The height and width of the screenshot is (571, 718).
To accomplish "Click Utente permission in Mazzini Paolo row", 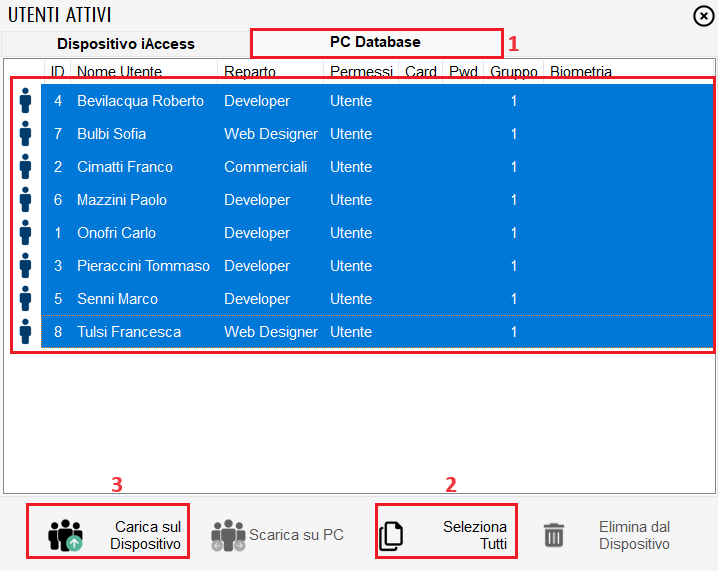I will pos(351,200).
